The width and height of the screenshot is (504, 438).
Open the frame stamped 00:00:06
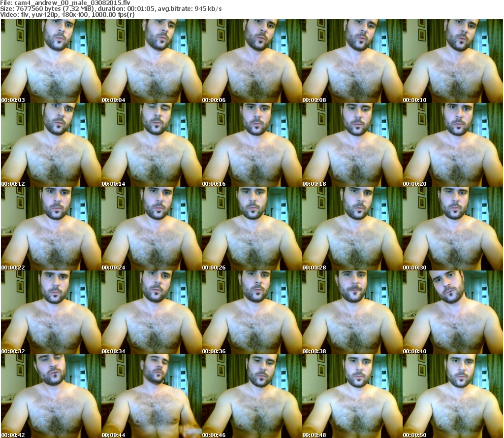point(252,61)
